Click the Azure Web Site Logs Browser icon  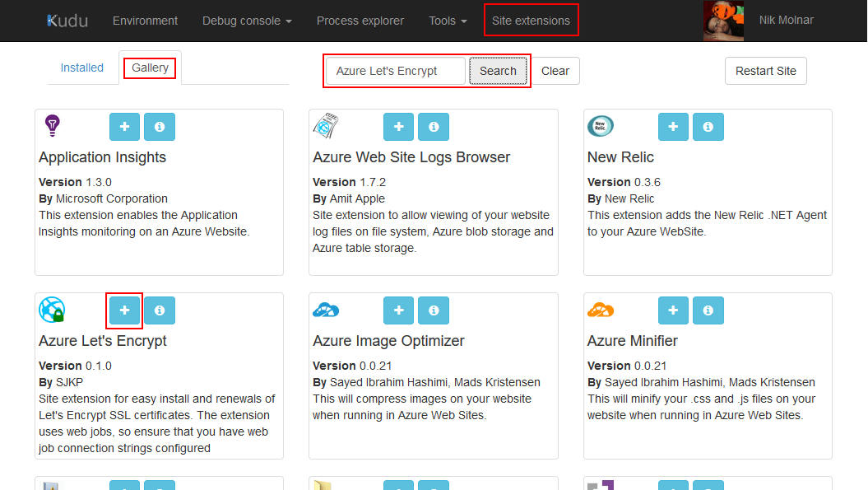point(326,126)
